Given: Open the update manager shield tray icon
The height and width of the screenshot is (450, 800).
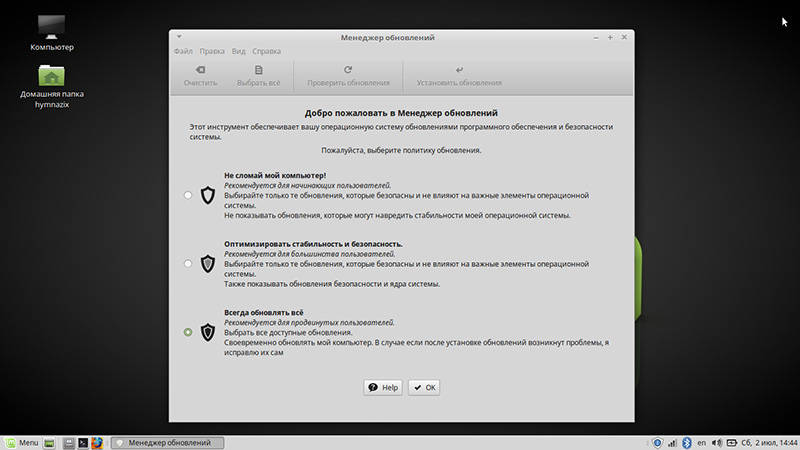Looking at the screenshot, I should 657,443.
